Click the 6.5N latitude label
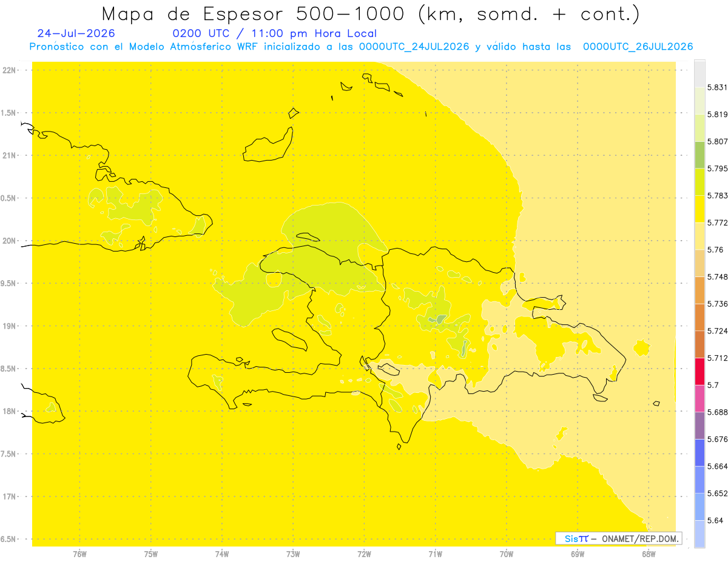The height and width of the screenshot is (562, 728). click(9, 539)
